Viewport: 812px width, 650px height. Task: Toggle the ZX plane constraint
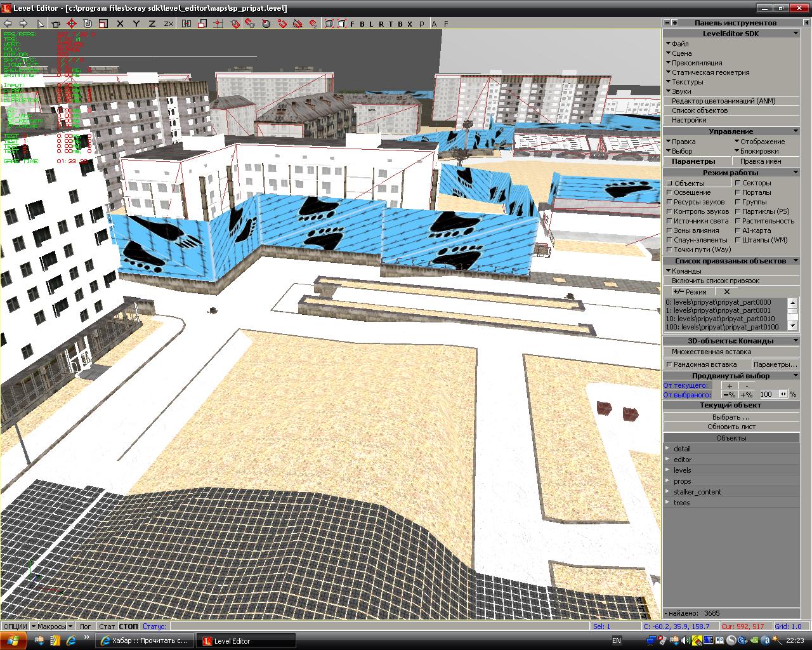(168, 23)
